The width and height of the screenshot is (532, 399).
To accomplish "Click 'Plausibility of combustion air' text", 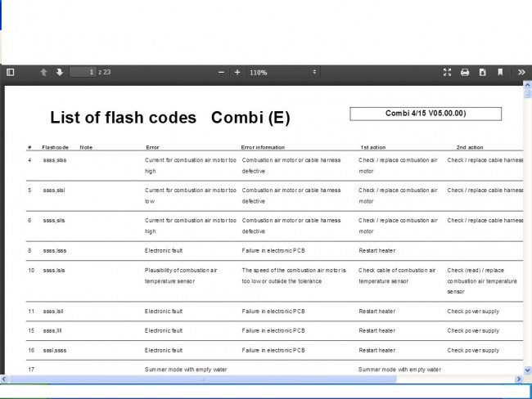I will click(x=181, y=271).
